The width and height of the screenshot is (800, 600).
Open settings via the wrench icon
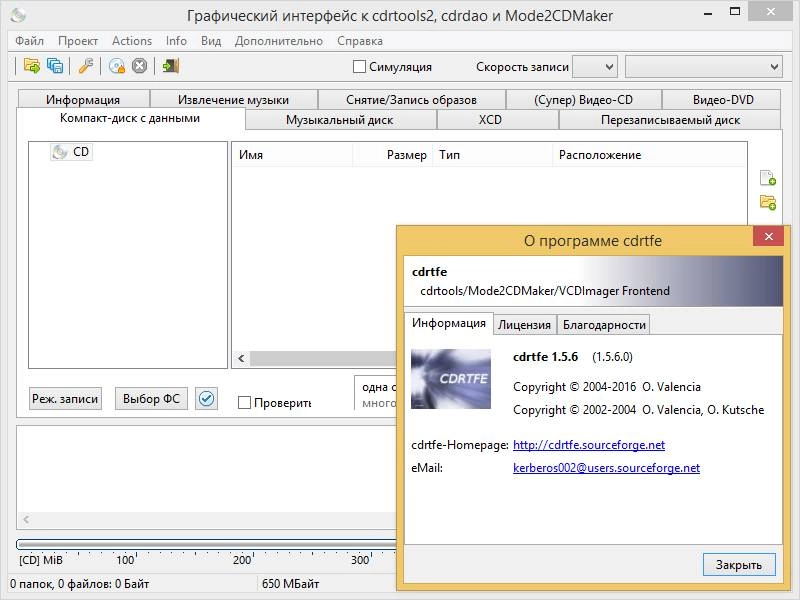point(86,66)
